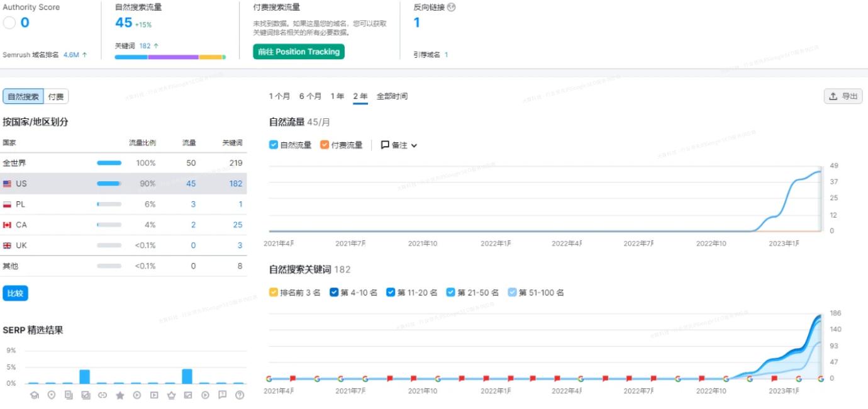Click the 导出 export button
The height and width of the screenshot is (409, 868).
coord(843,96)
